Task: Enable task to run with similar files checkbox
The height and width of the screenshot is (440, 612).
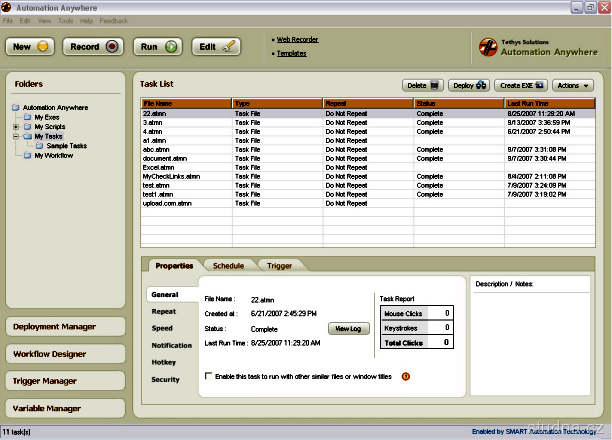Action: click(x=208, y=376)
